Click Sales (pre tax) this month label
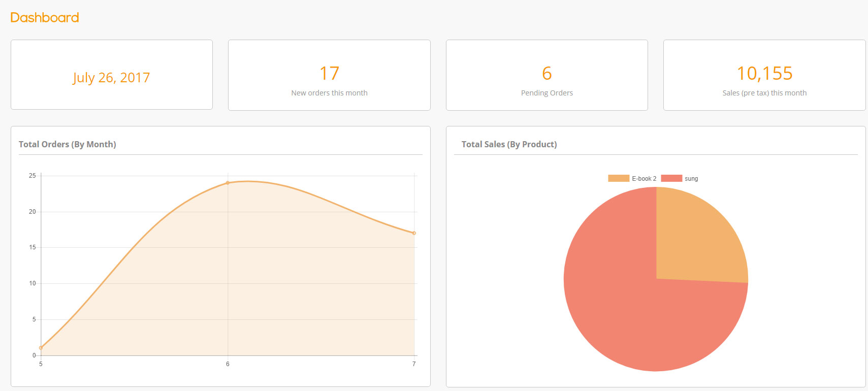Viewport: 868px width, 391px height. [x=764, y=93]
